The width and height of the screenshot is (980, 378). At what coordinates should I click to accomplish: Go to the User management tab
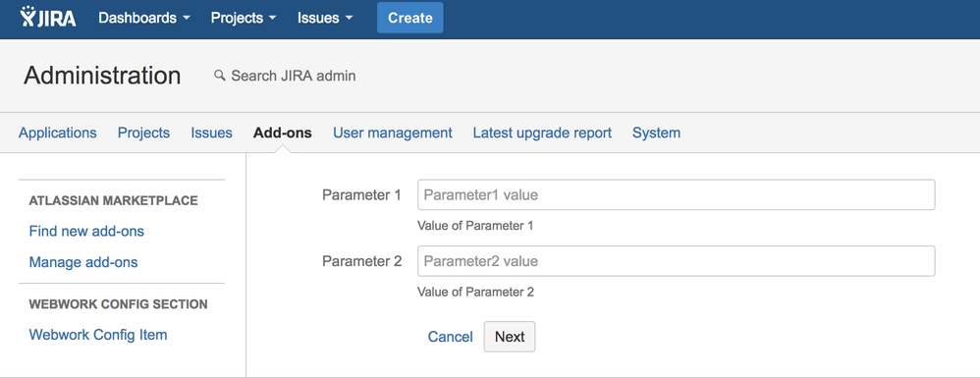[x=393, y=134]
